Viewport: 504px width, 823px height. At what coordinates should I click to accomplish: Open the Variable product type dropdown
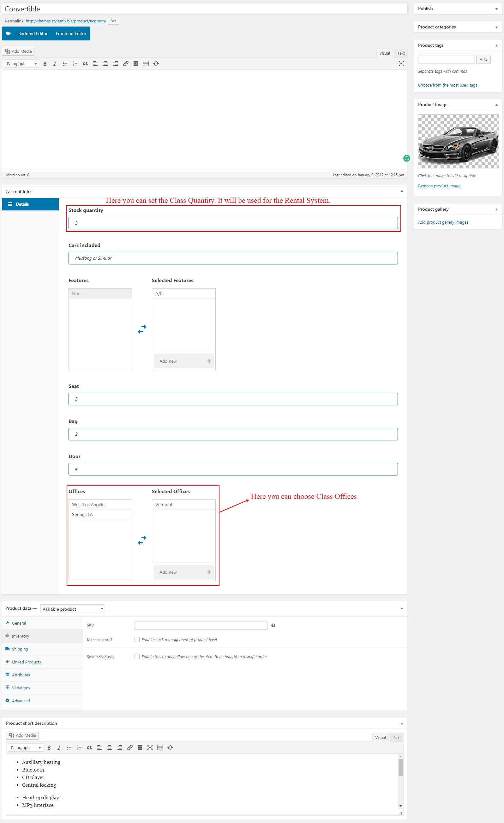click(72, 609)
